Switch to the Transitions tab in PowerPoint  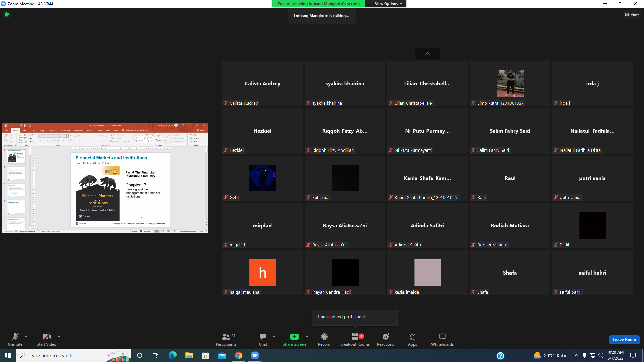[x=52, y=130]
